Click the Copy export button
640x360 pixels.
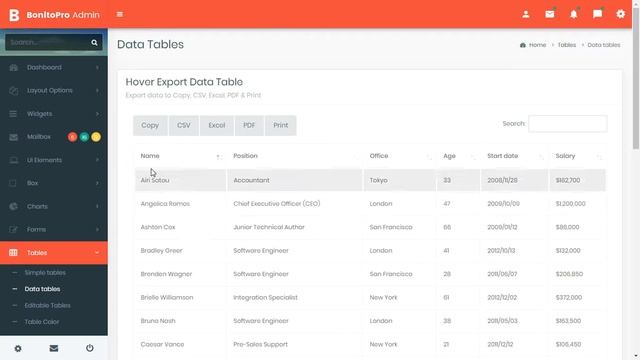click(150, 125)
